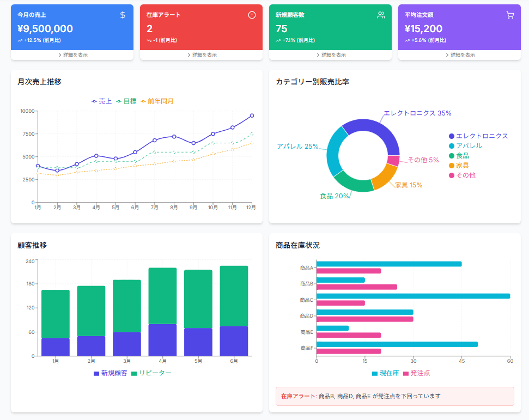Toggle the 前年同月 series in line chart legend
529x420 pixels.
(157, 101)
